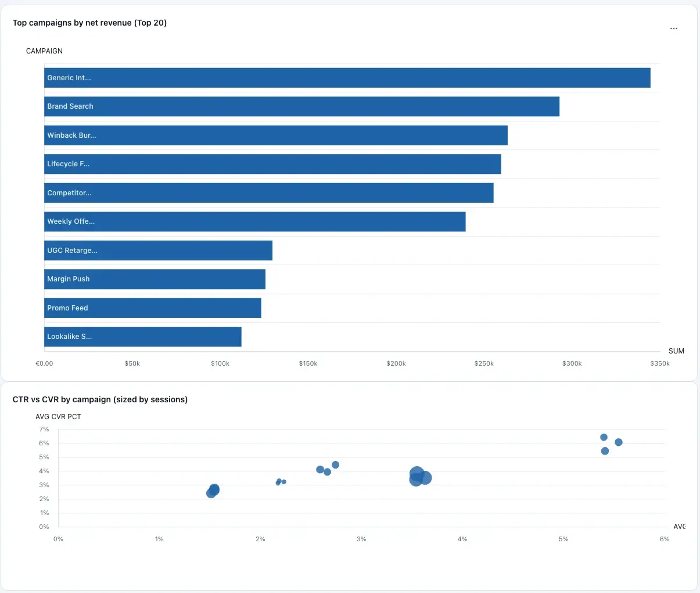700x593 pixels.
Task: Select the Competitor... revenue bar
Action: pyautogui.click(x=268, y=192)
